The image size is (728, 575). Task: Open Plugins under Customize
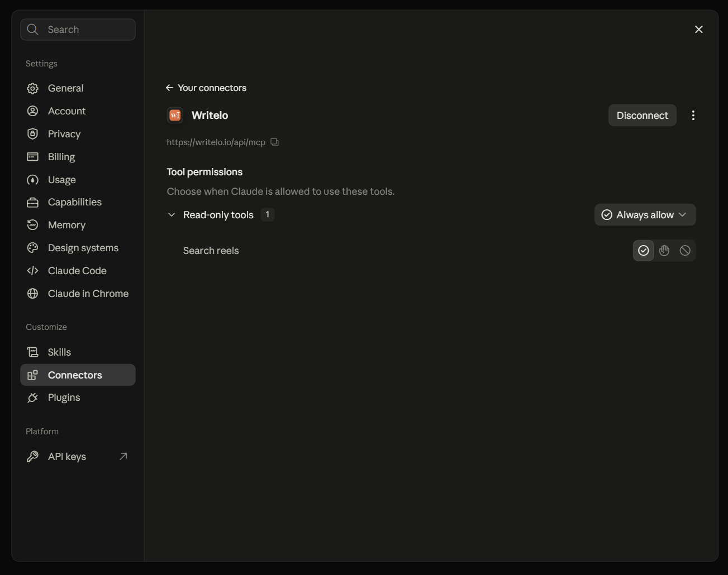point(78,397)
